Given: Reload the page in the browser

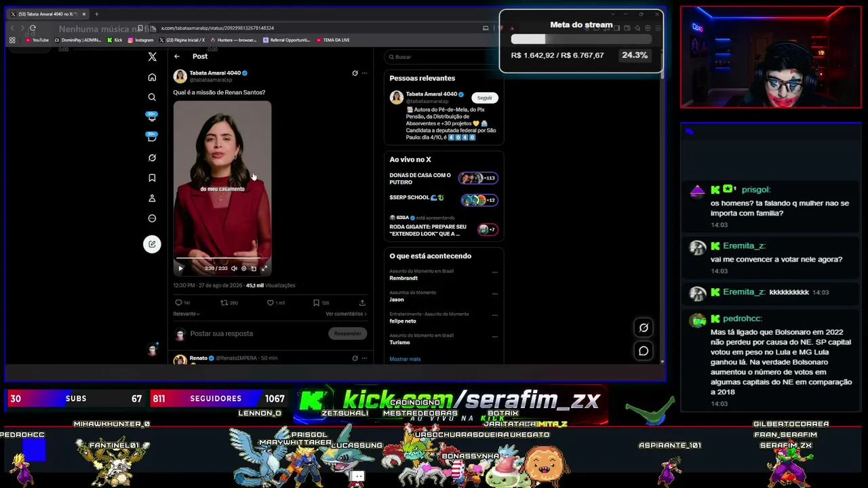Looking at the screenshot, I should (33, 28).
